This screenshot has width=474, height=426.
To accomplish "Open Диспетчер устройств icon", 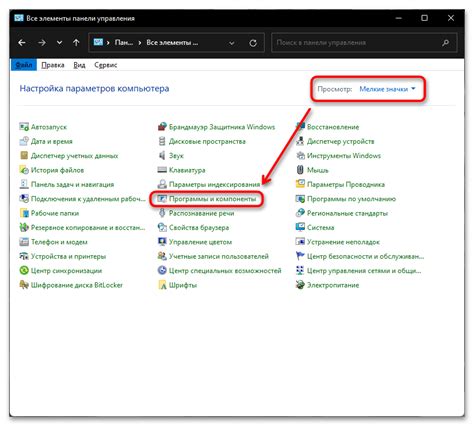I will 300,141.
